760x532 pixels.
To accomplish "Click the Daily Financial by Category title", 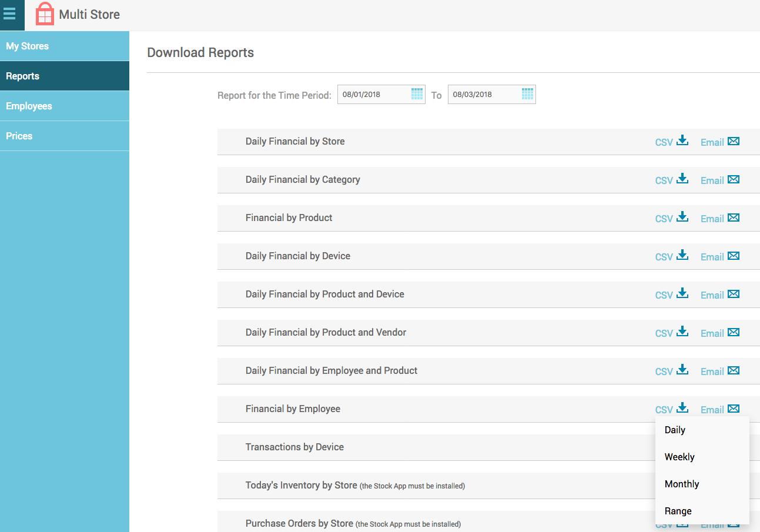I will [x=303, y=179].
